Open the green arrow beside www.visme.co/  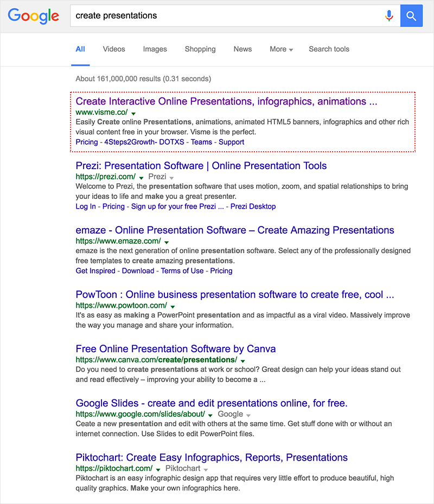coord(133,113)
